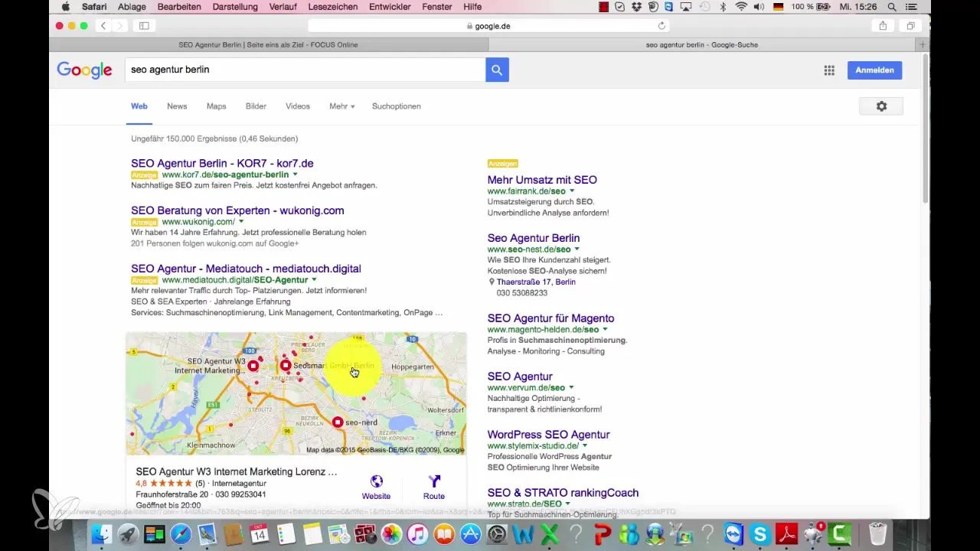This screenshot has width=980, height=551.
Task: Click the Wi-Fi status icon
Action: [x=741, y=7]
